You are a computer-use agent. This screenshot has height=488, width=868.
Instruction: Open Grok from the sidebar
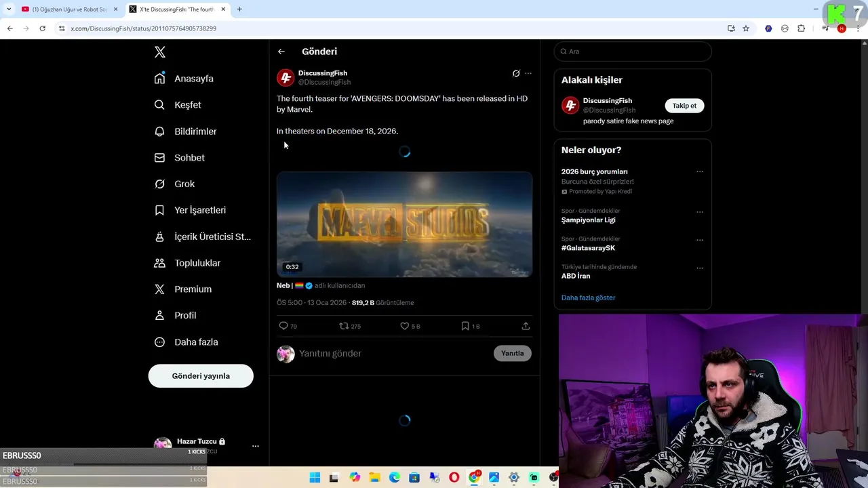pos(175,184)
